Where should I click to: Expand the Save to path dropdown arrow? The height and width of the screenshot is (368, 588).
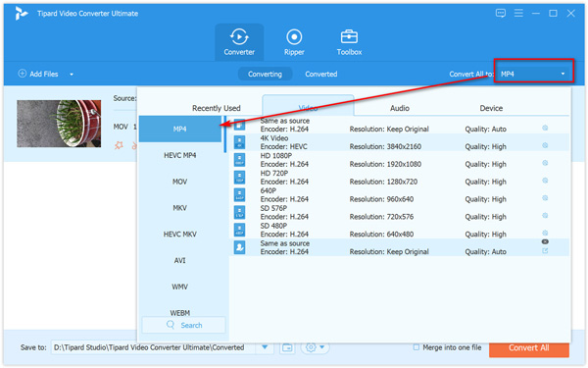pyautogui.click(x=265, y=347)
